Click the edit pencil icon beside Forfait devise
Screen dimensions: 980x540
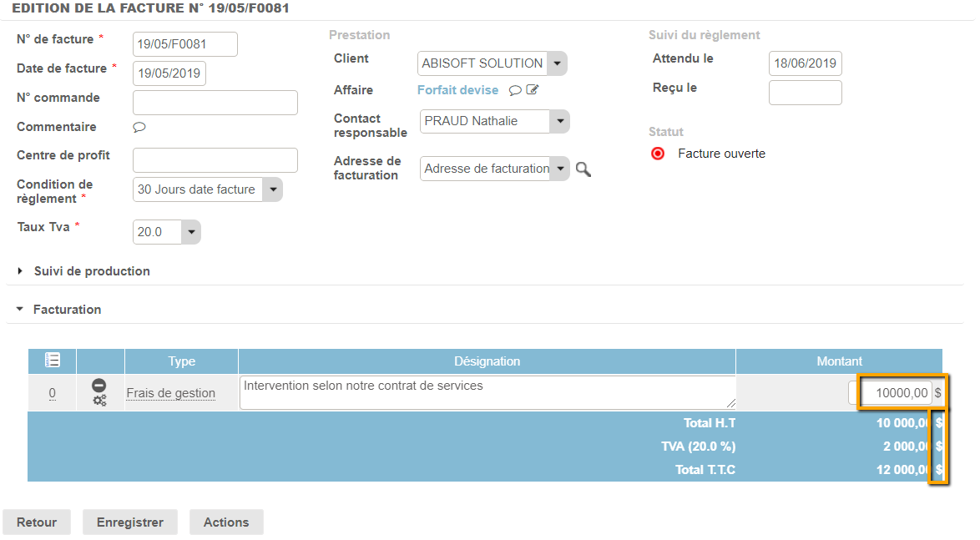[x=533, y=90]
